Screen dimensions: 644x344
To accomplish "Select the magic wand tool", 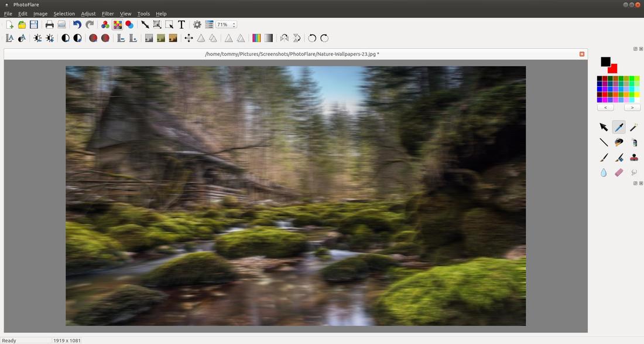I will (633, 127).
